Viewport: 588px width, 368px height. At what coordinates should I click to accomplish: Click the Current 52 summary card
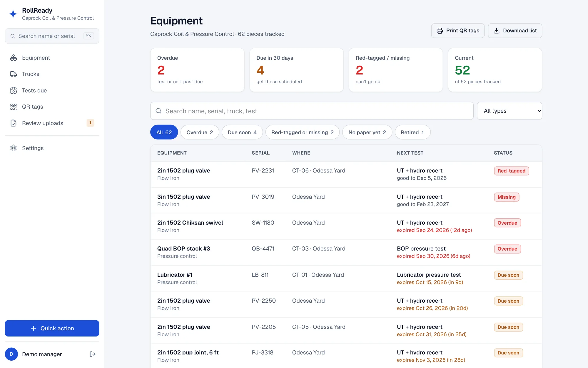[x=495, y=70]
